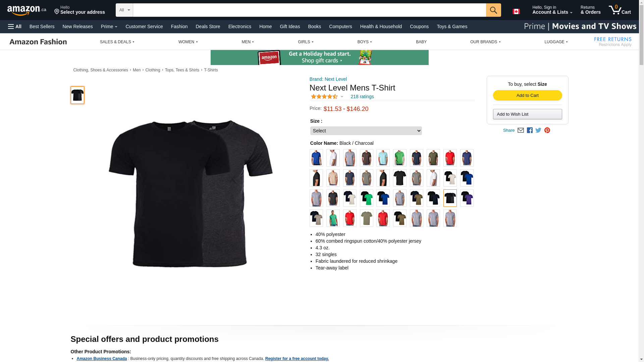The width and height of the screenshot is (644, 362).
Task: Share on Facebook icon
Action: 530,130
